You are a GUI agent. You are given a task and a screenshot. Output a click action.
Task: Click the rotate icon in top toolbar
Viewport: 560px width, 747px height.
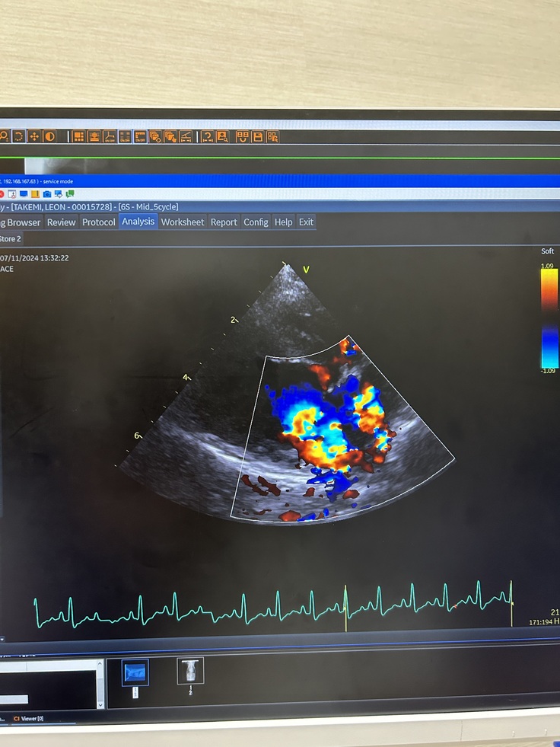pyautogui.click(x=18, y=136)
